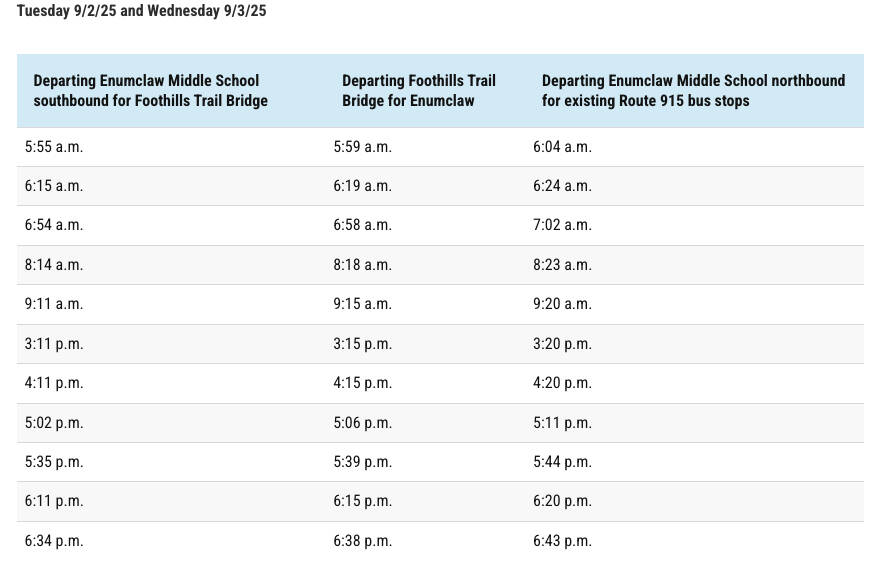Click the 4:11 p.m. southbound cell
Screen dimensions: 883x578
(x=54, y=383)
